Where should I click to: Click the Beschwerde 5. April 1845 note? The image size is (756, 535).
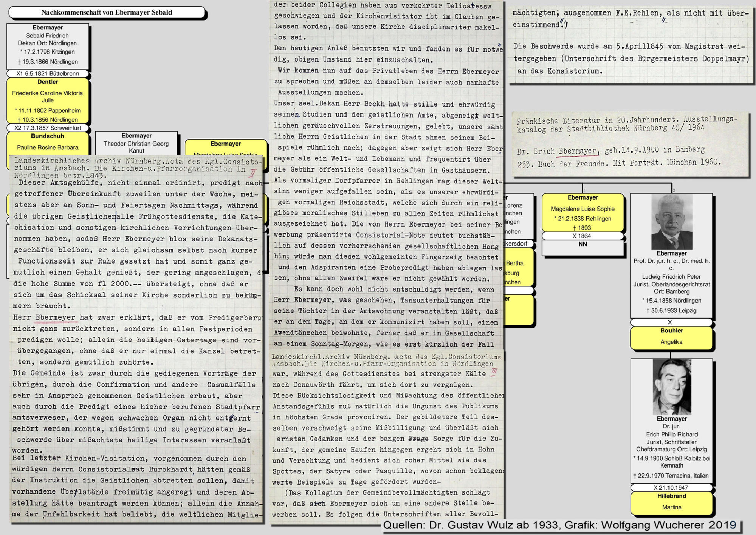click(x=629, y=59)
